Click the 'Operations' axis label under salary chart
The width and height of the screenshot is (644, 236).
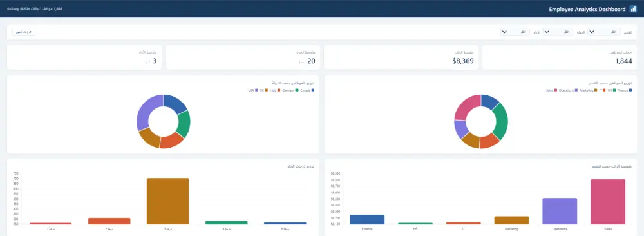[560, 229]
